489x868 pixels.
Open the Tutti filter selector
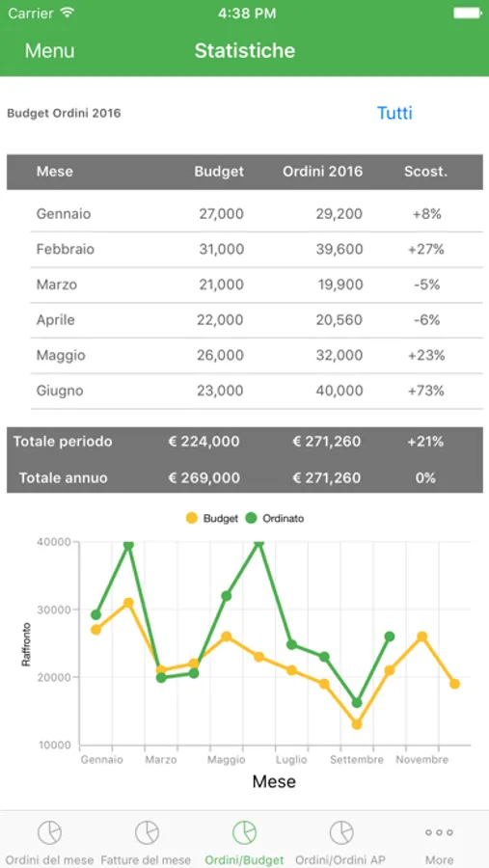click(x=394, y=113)
